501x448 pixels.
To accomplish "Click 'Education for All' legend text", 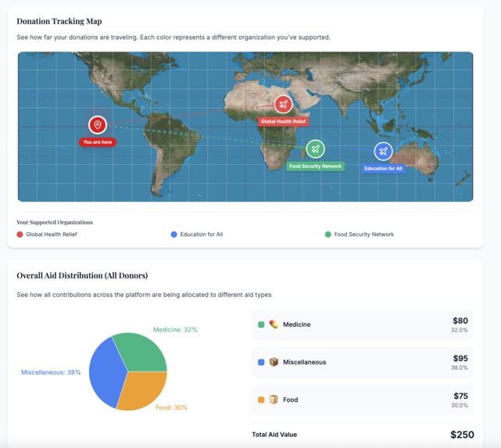I will [x=202, y=235].
